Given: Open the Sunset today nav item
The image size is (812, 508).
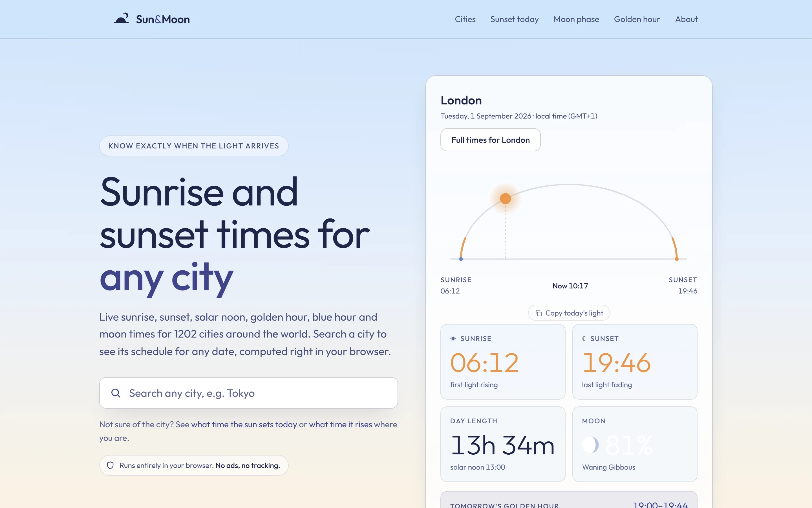Looking at the screenshot, I should pos(514,19).
